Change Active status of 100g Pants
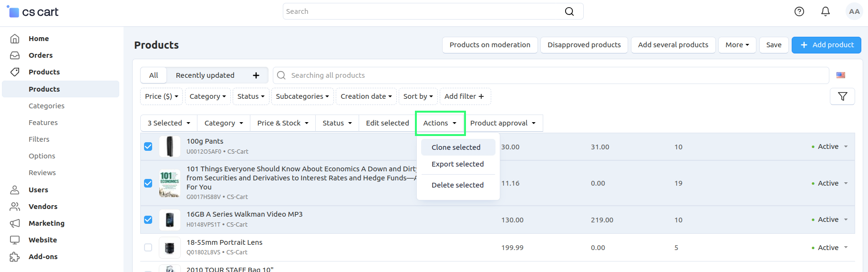 830,146
